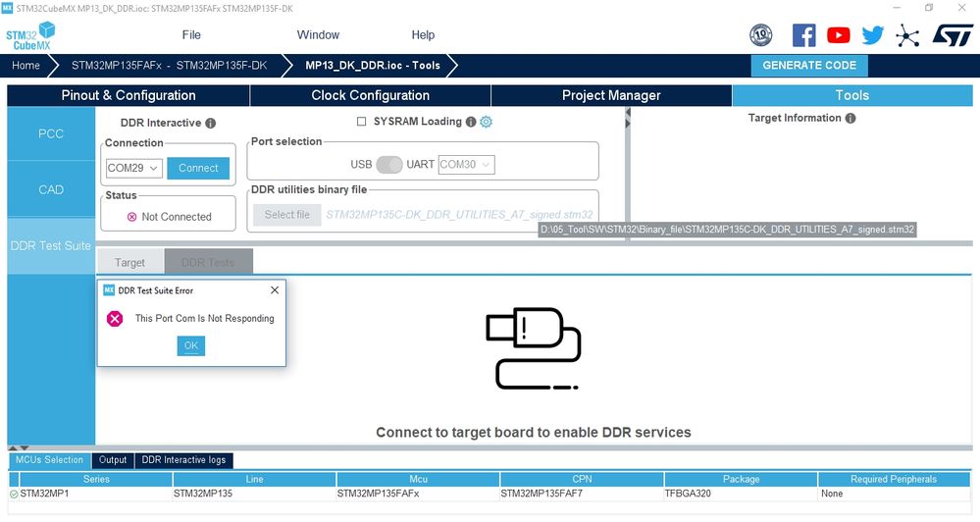Click the DDR Interactive info icon

(x=211, y=124)
